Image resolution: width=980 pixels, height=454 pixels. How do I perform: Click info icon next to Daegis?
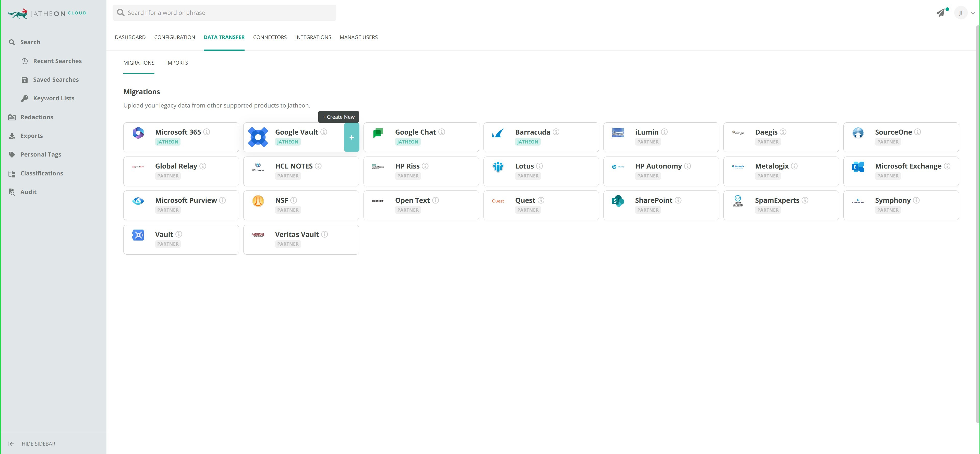783,132
